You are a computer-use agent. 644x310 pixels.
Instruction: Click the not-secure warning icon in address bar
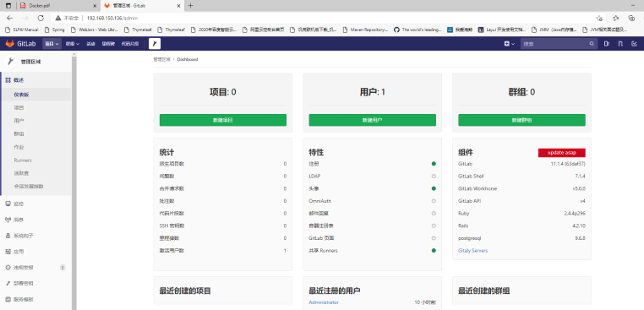58,18
